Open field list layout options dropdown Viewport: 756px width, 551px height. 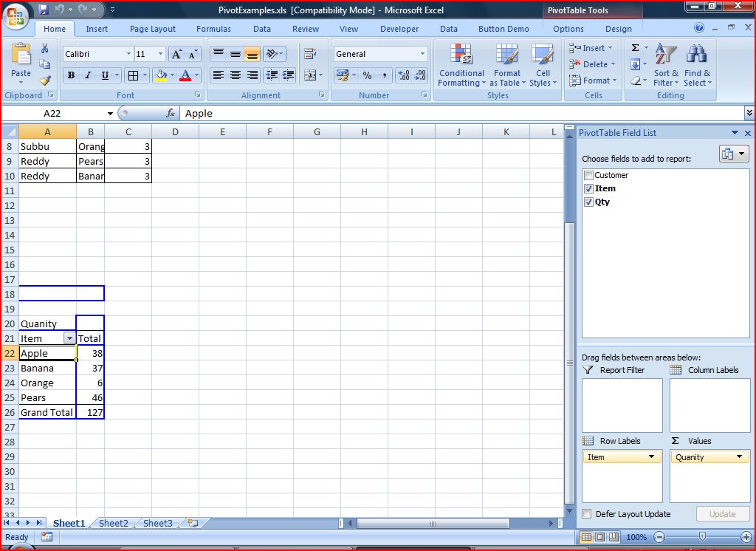pos(734,154)
